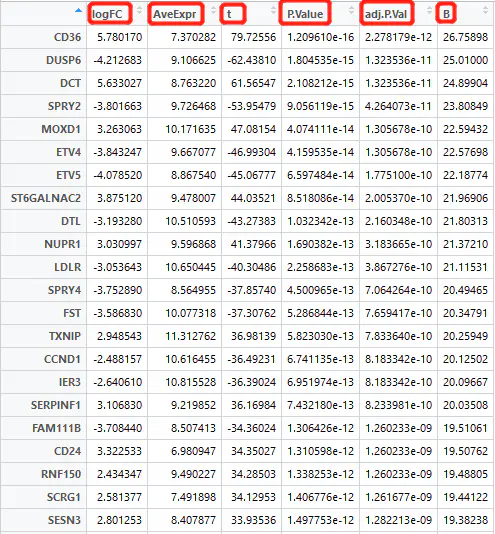
Task: Click sort arrows icon beside t header
Action: tap(273, 11)
